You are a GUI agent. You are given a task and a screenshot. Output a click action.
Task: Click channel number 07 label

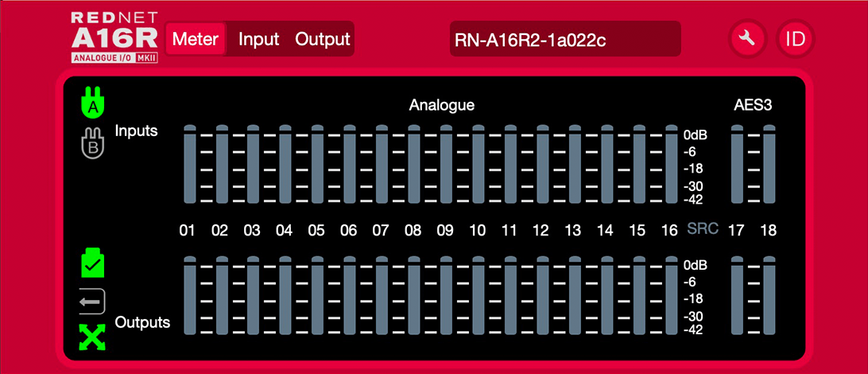click(380, 231)
